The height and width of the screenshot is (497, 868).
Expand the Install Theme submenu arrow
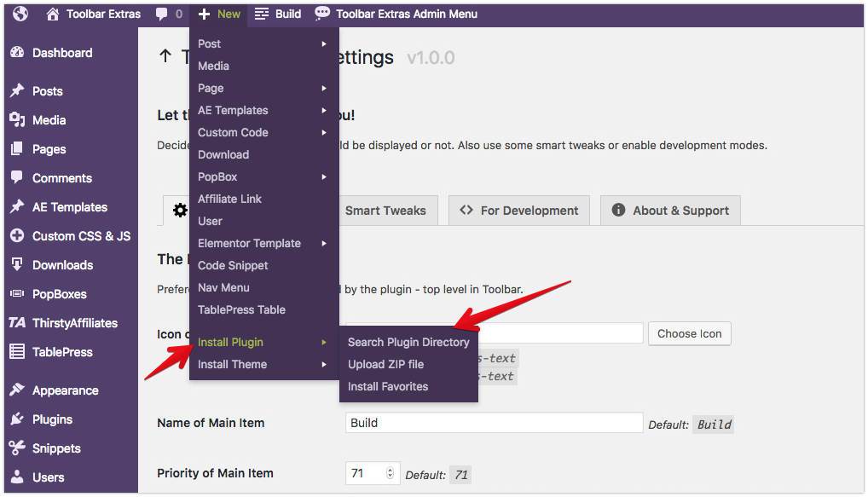324,364
